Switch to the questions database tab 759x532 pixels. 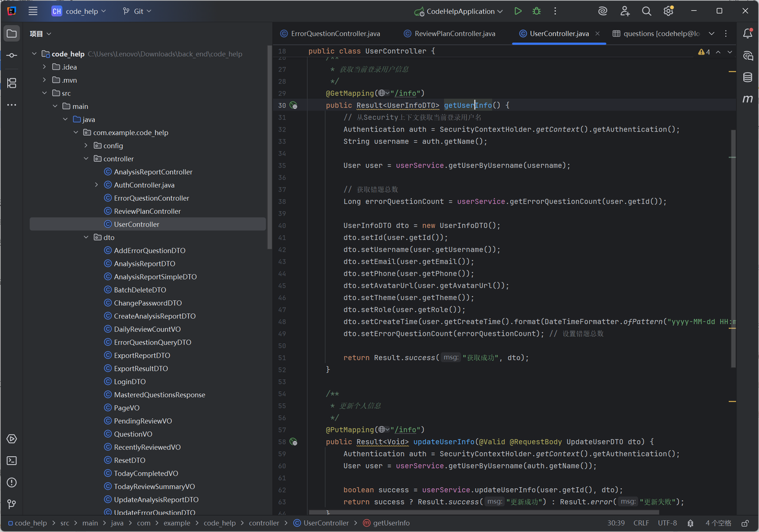click(x=656, y=34)
